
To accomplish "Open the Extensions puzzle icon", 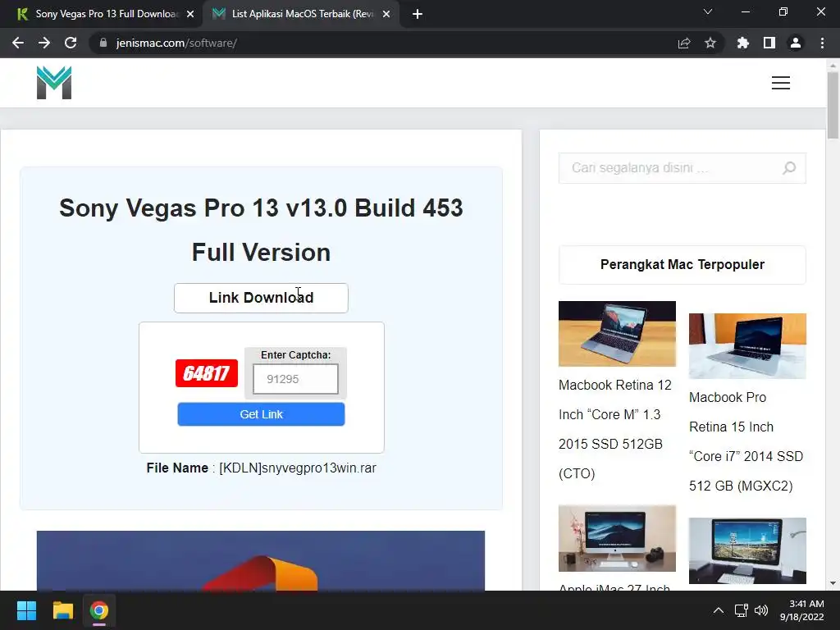I will pos(742,43).
